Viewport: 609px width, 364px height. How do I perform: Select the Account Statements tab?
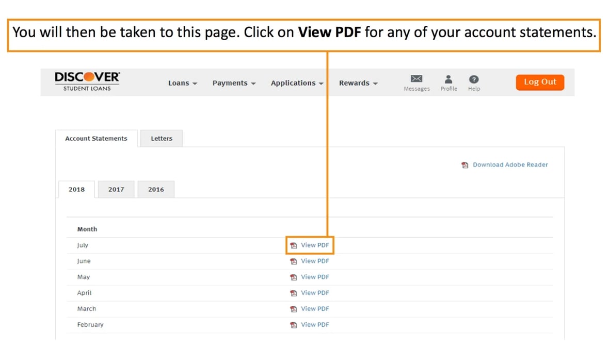96,139
